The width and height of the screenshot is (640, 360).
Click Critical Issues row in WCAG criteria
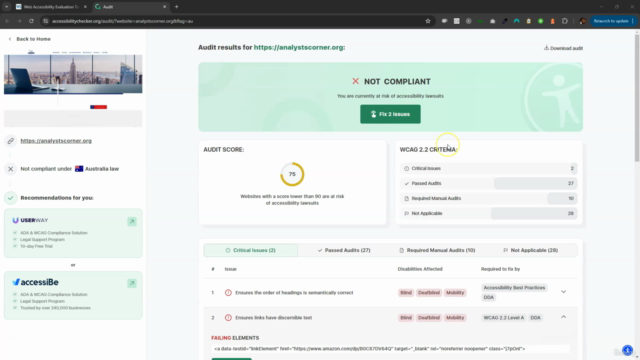489,168
